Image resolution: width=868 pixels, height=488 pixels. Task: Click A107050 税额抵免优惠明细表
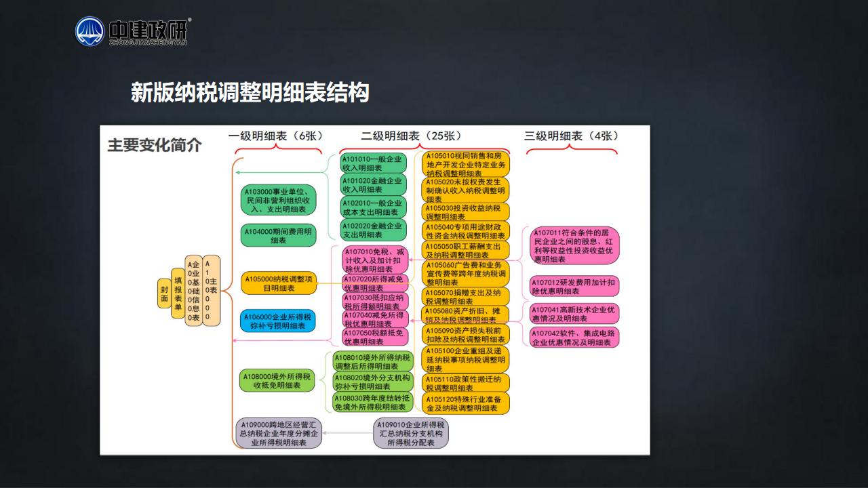pos(376,337)
